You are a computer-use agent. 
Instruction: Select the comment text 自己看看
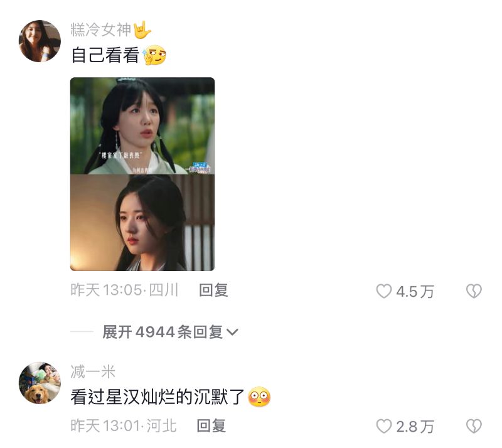pyautogui.click(x=105, y=55)
